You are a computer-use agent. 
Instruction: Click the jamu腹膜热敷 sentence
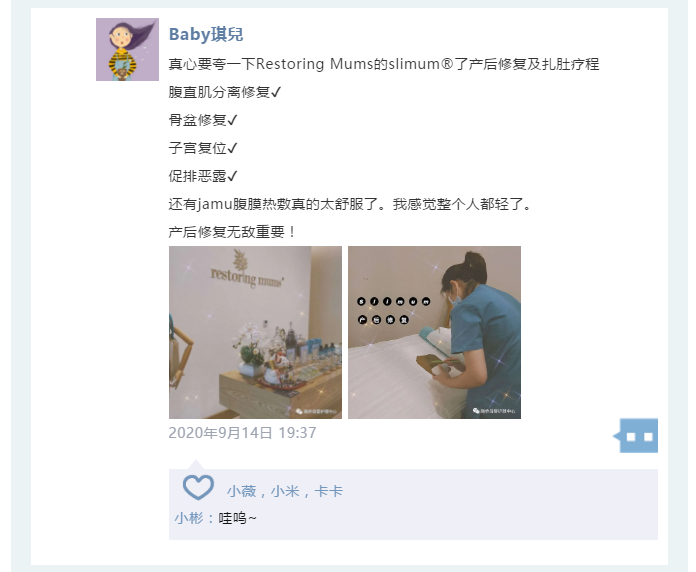[x=350, y=204]
